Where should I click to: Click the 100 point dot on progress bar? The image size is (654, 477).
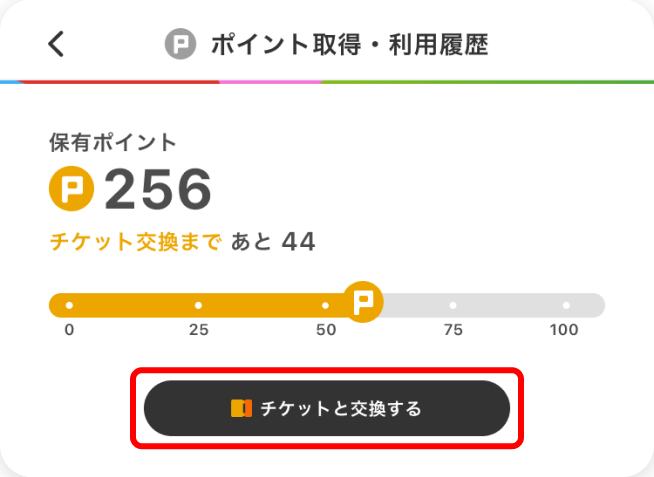(566, 306)
